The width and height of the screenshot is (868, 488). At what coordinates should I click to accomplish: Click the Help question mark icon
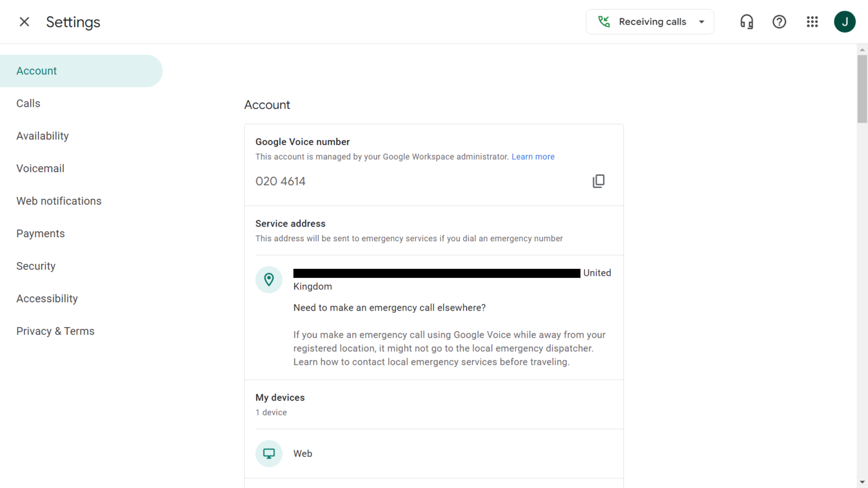779,21
